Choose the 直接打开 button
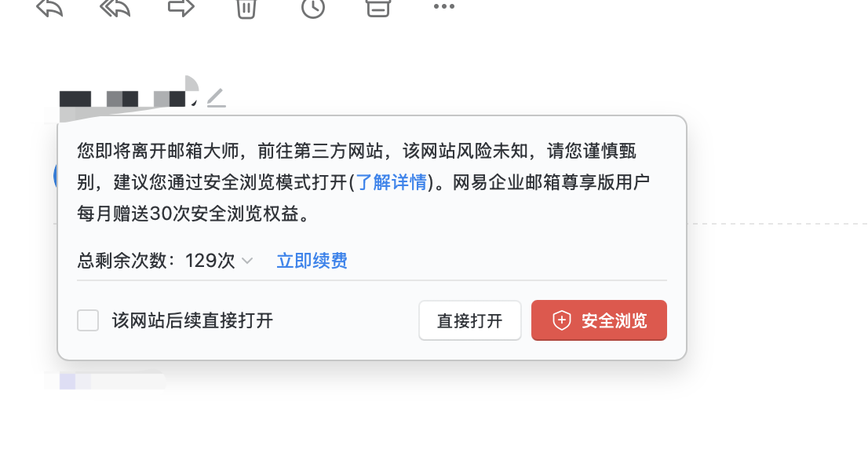868x457 pixels. [470, 320]
